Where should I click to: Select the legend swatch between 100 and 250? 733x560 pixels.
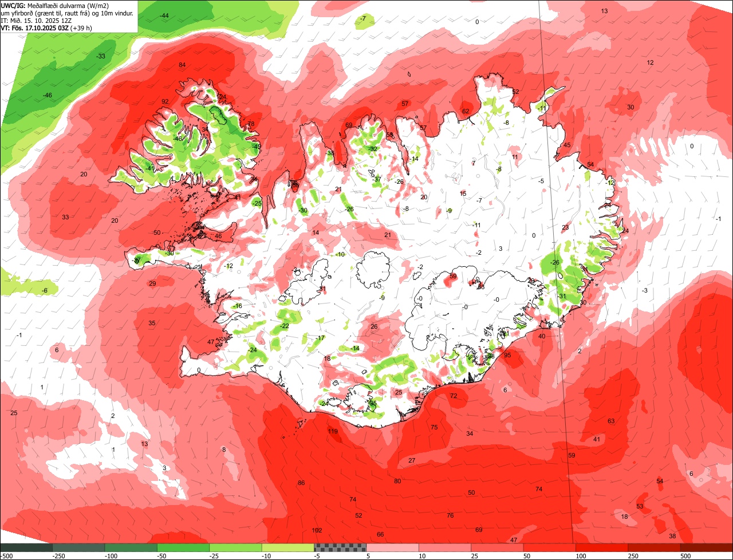coord(602,547)
